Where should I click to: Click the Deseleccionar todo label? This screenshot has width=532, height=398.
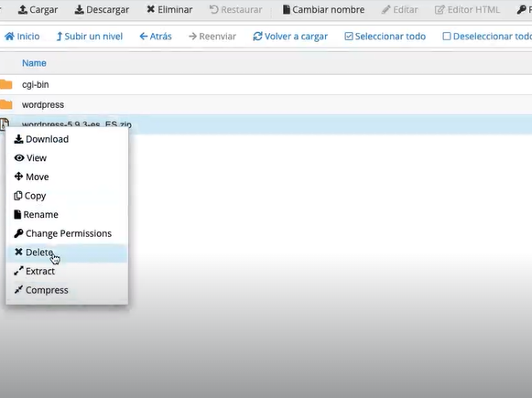[493, 37]
